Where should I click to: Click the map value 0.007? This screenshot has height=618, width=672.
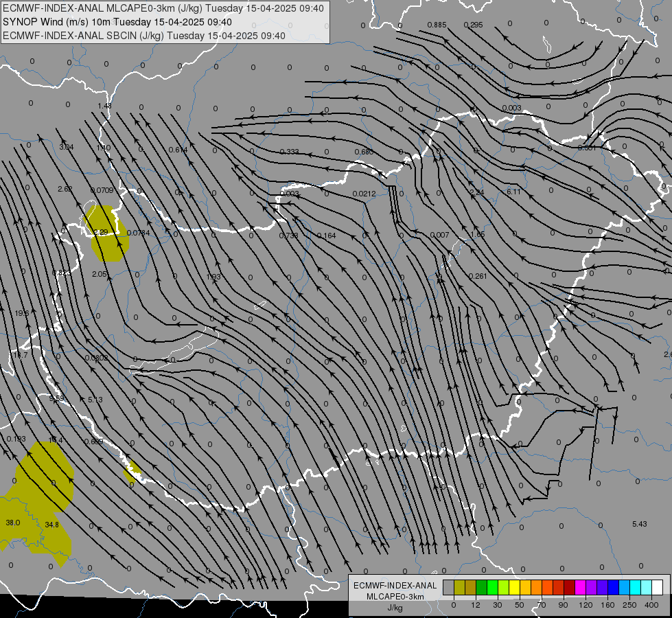point(439,235)
